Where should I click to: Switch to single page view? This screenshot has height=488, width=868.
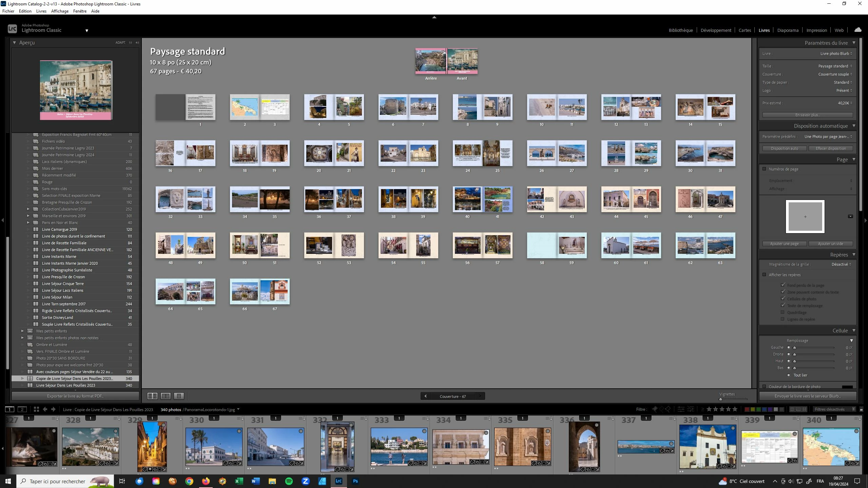click(179, 396)
